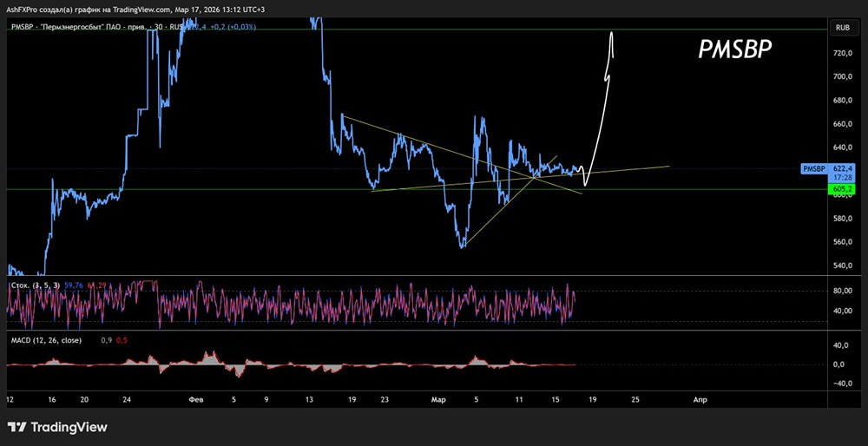Open the TradingView logo link

click(x=57, y=427)
